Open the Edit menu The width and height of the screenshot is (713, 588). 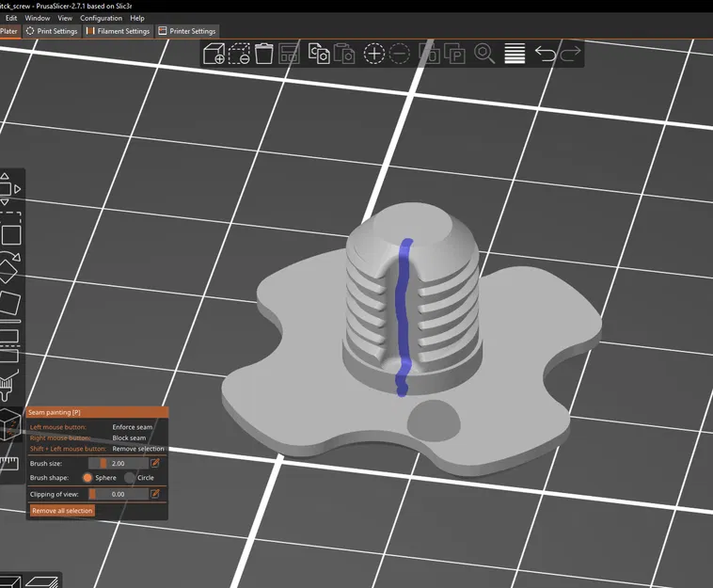[11, 18]
